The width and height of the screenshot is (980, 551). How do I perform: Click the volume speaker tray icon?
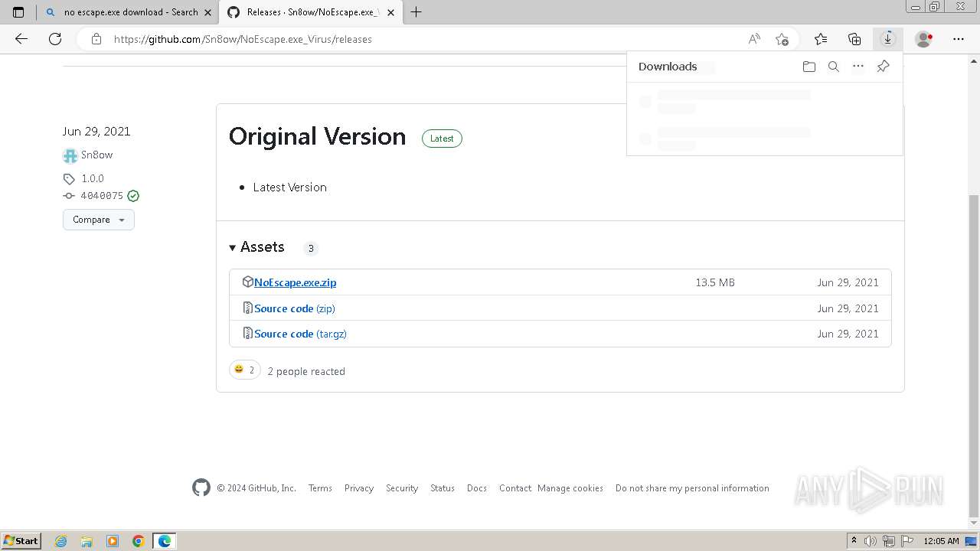coord(871,541)
